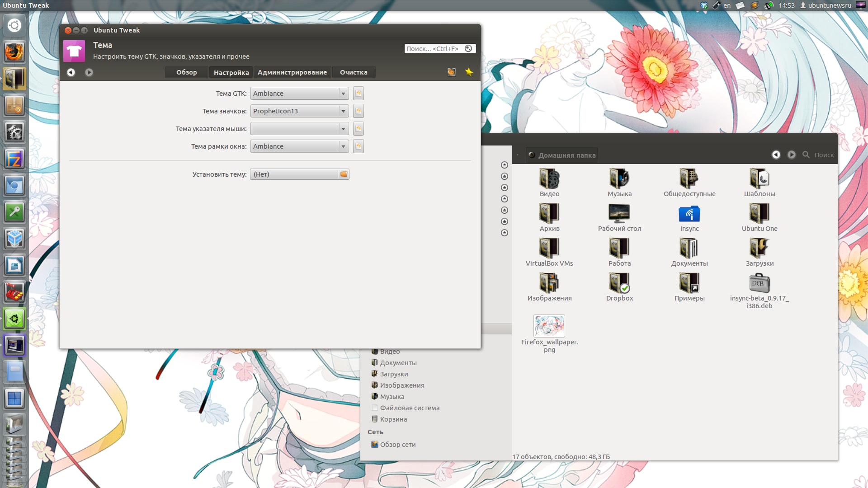Open the mail messaging indicator
The width and height of the screenshot is (868, 488).
point(740,5)
